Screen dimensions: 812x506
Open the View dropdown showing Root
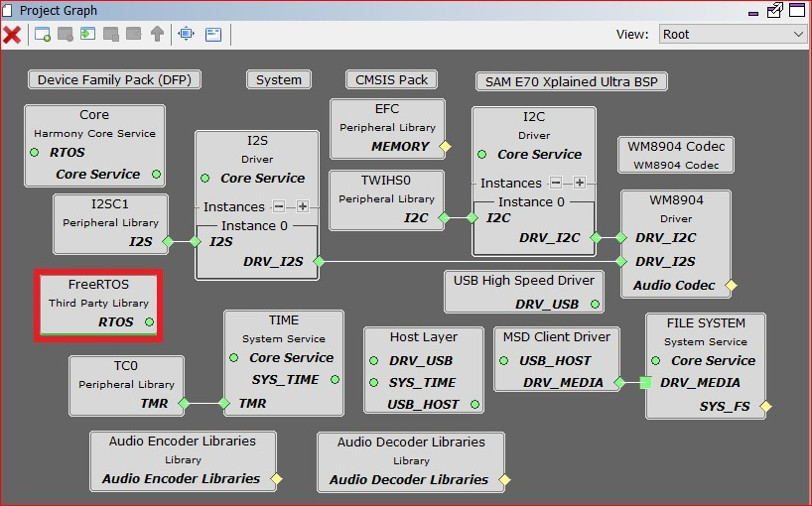(733, 34)
